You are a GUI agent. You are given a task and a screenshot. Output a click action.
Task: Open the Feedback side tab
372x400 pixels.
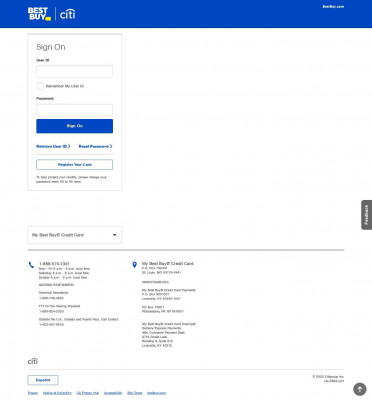[366, 215]
